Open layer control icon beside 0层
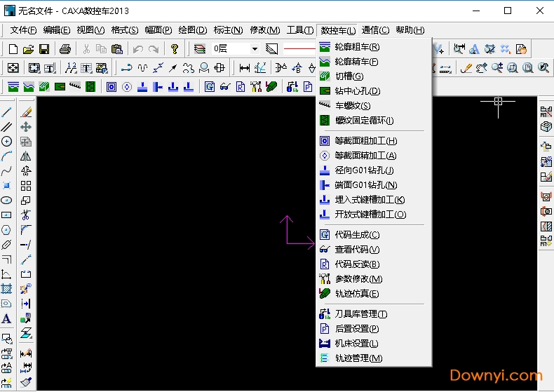Viewport: 554px width, 392px height. tap(200, 49)
